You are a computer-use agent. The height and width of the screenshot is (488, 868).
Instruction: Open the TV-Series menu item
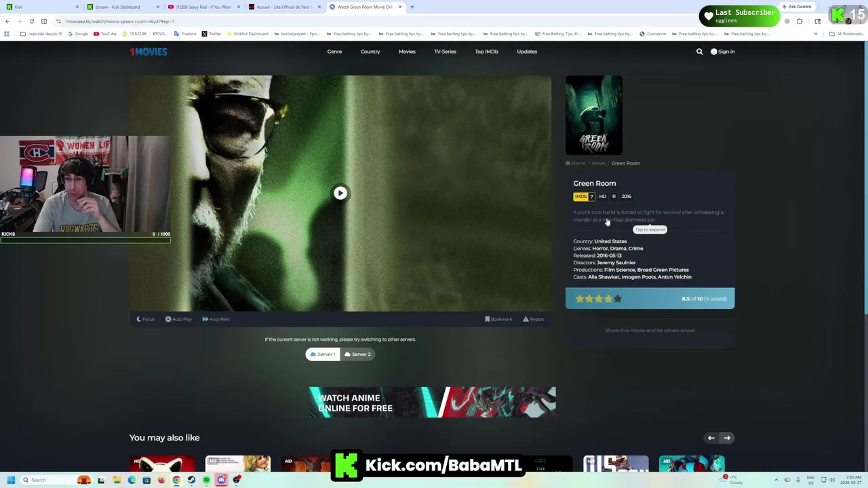pos(445,52)
